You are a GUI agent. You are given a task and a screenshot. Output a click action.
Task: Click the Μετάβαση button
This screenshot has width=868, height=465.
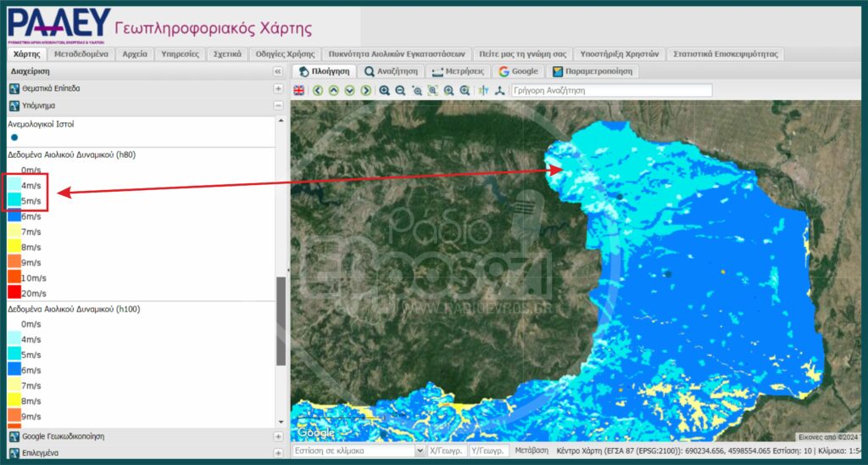[x=531, y=451]
